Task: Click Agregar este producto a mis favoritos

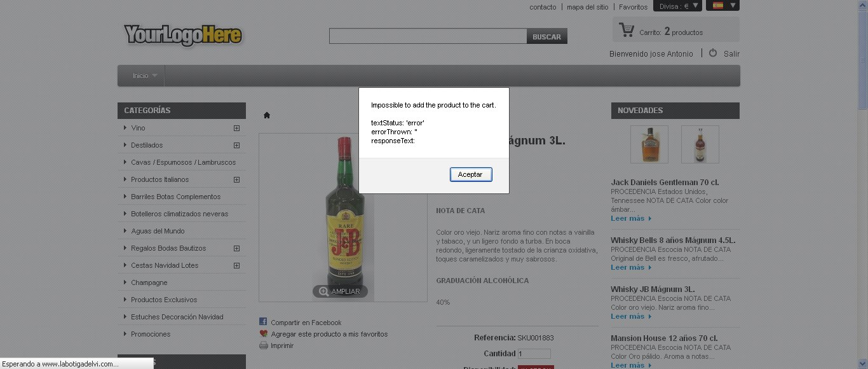Action: (x=329, y=334)
